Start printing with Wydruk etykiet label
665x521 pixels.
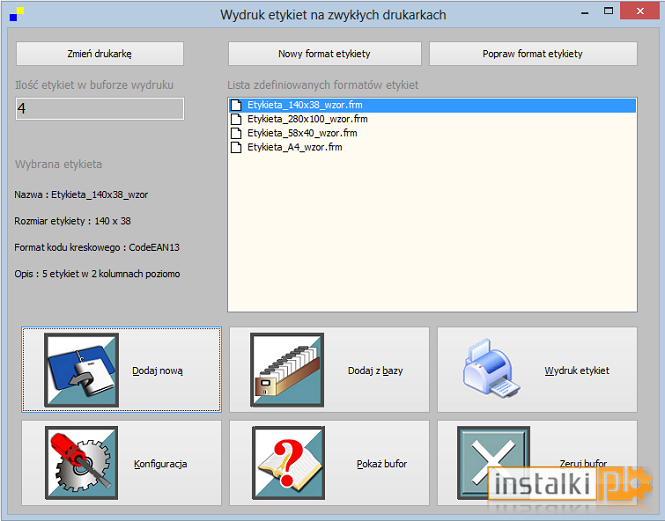pos(577,371)
